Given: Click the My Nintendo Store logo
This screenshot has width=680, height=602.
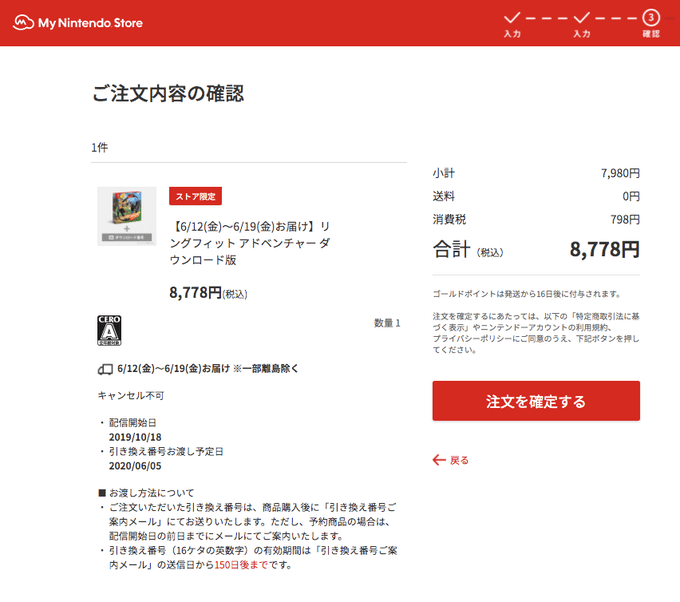Looking at the screenshot, I should click(x=78, y=23).
